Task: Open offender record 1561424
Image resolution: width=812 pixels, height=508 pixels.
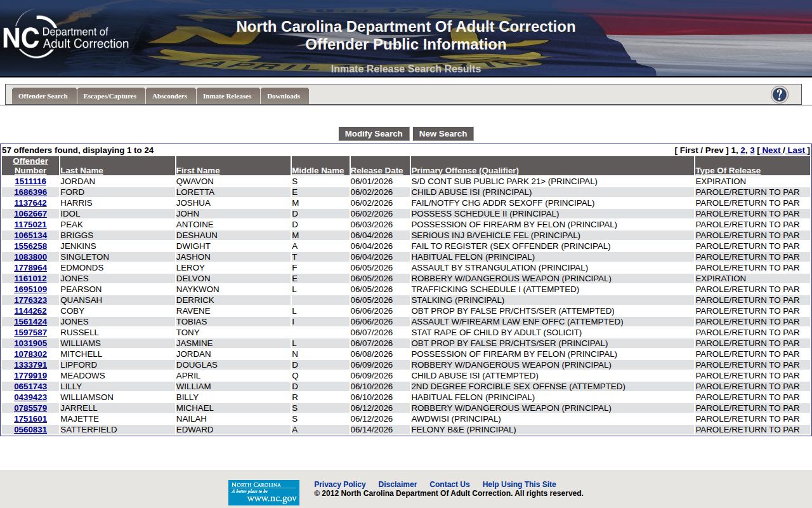Action: coord(30,321)
